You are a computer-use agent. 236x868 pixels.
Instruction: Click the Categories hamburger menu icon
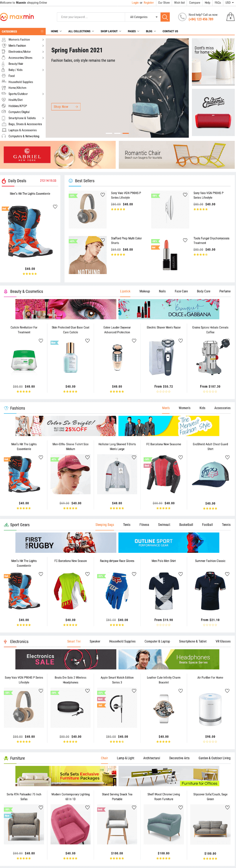[x=42, y=31]
